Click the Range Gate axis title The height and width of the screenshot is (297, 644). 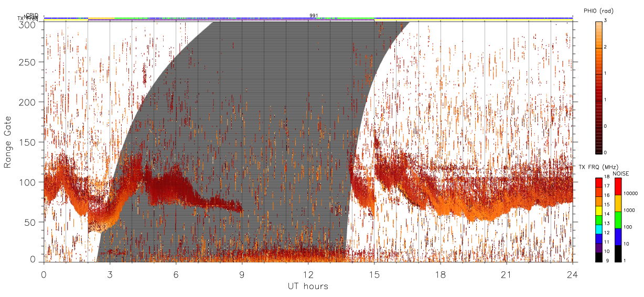coord(8,142)
